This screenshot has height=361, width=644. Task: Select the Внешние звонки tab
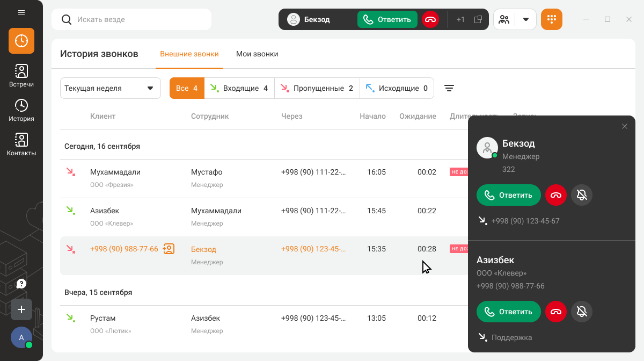(189, 54)
